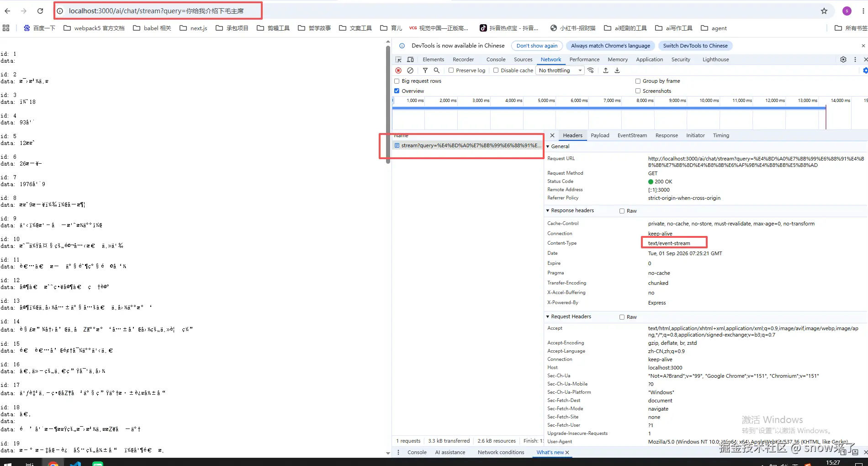The width and height of the screenshot is (868, 466).
Task: Click Switch DevTools to Chinese
Action: point(695,46)
